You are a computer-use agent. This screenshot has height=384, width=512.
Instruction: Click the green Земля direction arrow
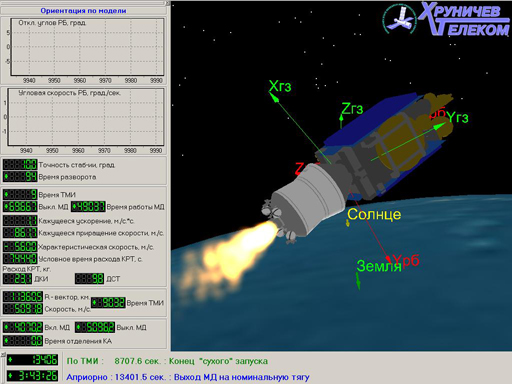click(358, 281)
